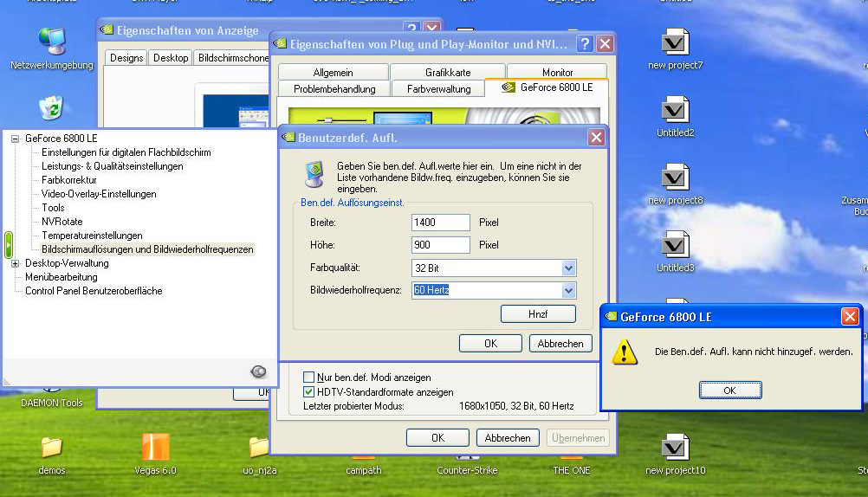Image resolution: width=868 pixels, height=497 pixels.
Task: Confirm the GeForce 6800 LE error with OK
Action: click(x=729, y=390)
